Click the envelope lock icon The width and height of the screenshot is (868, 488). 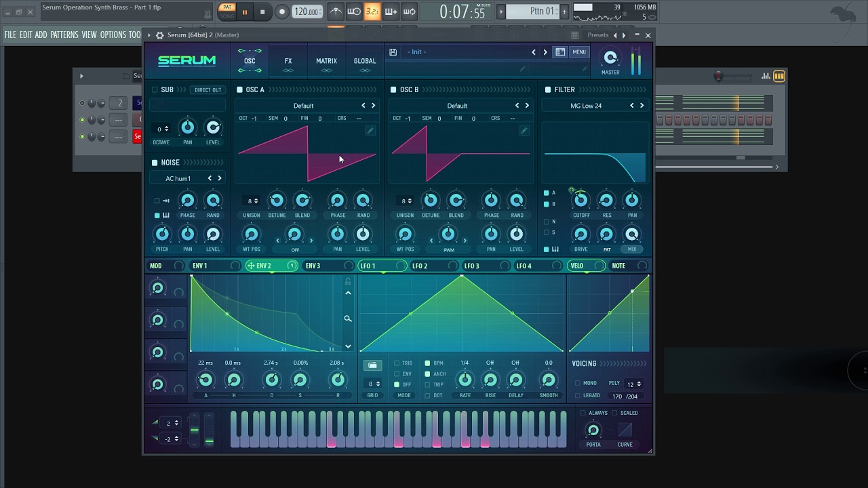[348, 281]
